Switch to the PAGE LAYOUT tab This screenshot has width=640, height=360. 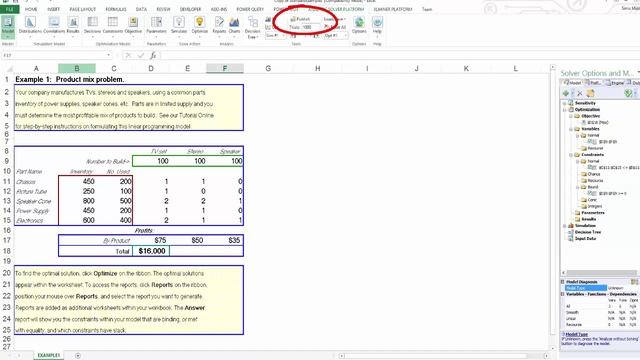pyautogui.click(x=82, y=9)
